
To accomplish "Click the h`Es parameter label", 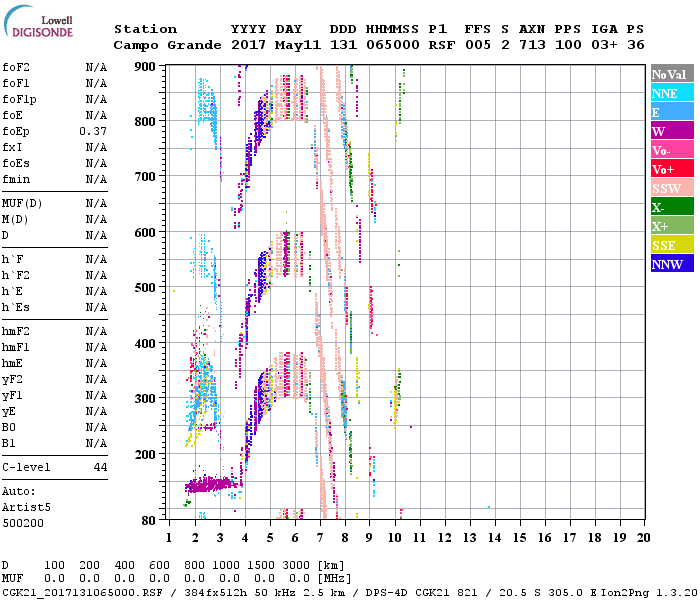I will [x=16, y=308].
